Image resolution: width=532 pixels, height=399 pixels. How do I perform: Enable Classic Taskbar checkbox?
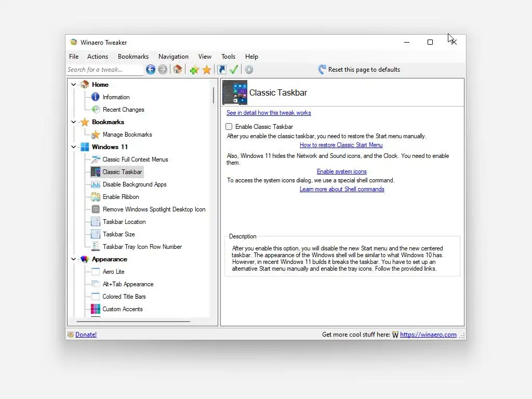pos(229,127)
